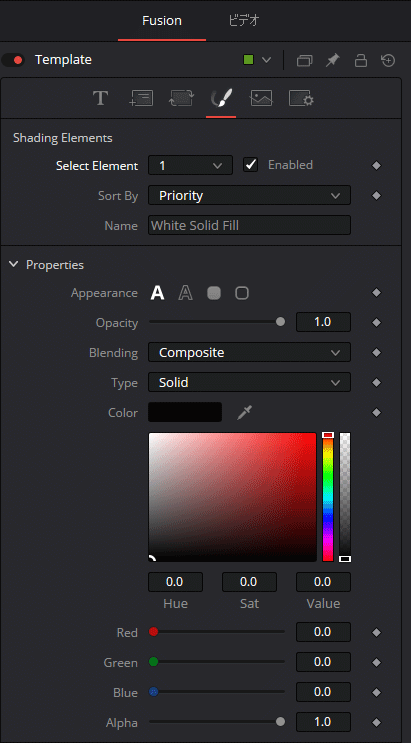Open the Sort By Priority dropdown
This screenshot has height=743, width=411.
(x=249, y=195)
